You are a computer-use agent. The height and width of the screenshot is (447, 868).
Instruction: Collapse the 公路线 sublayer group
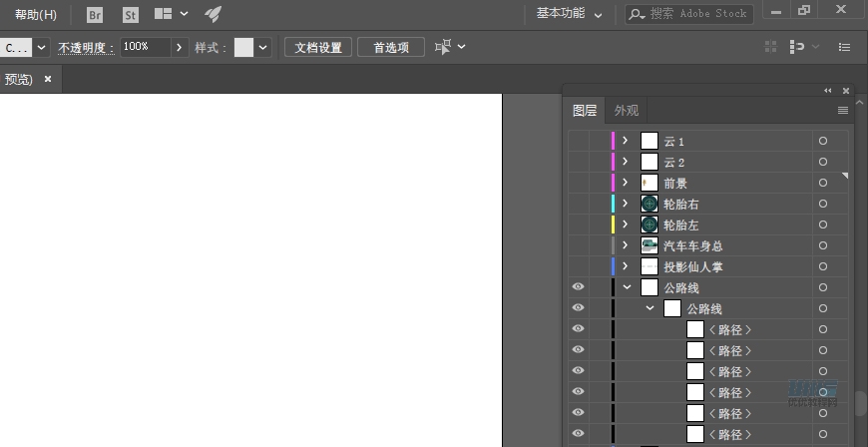650,309
